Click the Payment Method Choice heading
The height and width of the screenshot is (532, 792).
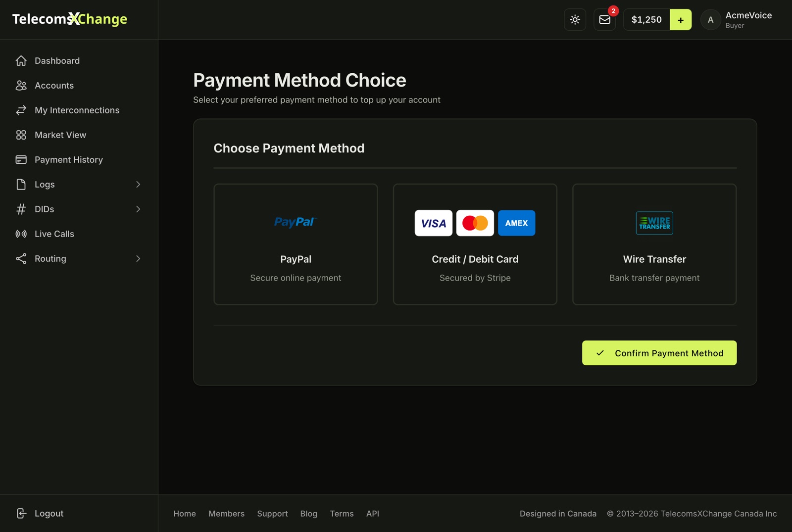click(299, 80)
